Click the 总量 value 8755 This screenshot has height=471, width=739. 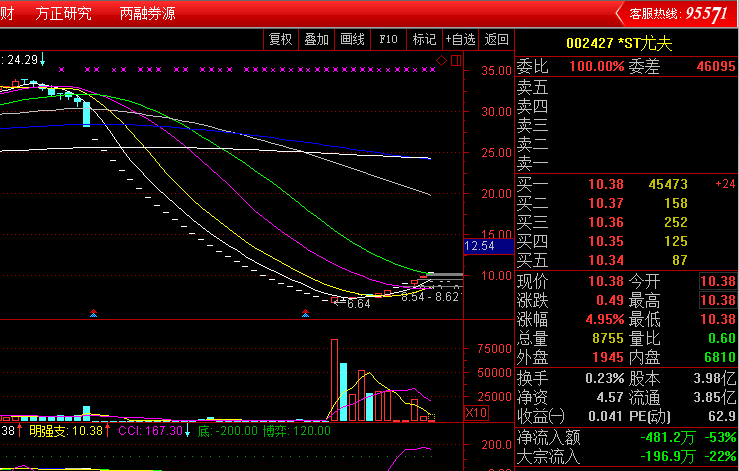click(x=608, y=339)
